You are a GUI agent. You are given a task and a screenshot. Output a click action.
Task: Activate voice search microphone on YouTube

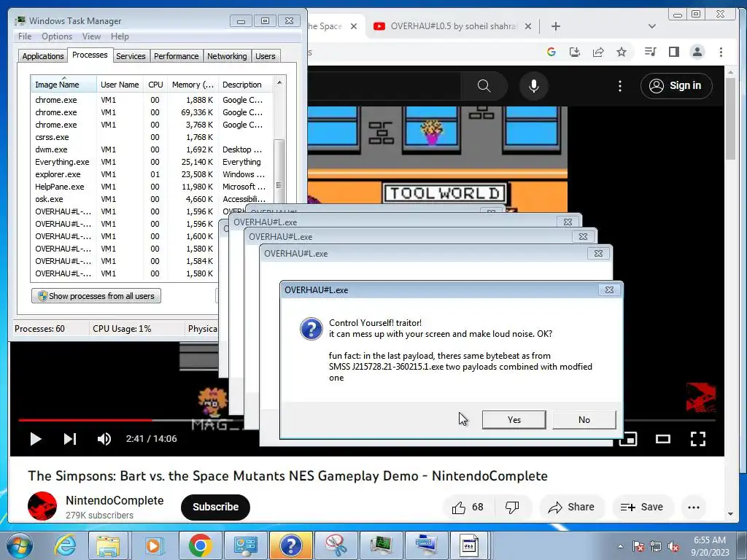click(533, 86)
